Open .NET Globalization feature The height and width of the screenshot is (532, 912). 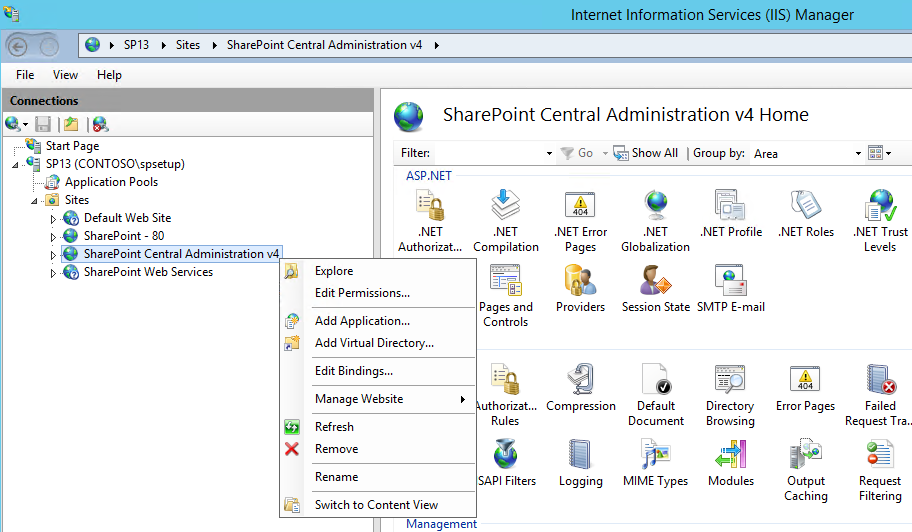[656, 222]
